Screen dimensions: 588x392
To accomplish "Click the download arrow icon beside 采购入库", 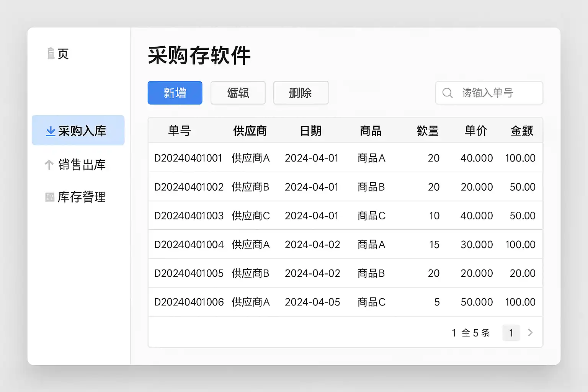I will click(50, 131).
